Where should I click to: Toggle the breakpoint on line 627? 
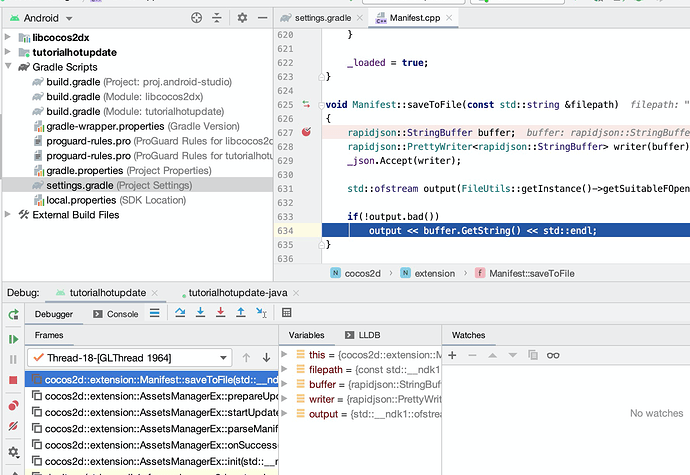pyautogui.click(x=306, y=133)
